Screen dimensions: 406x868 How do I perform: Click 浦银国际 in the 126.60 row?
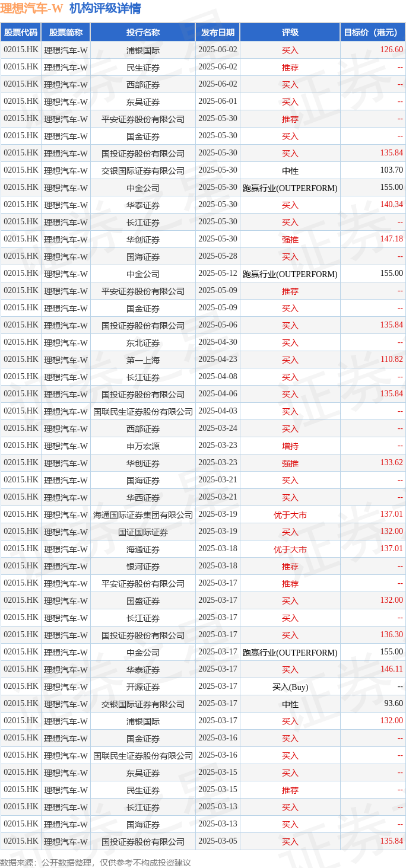(x=143, y=50)
